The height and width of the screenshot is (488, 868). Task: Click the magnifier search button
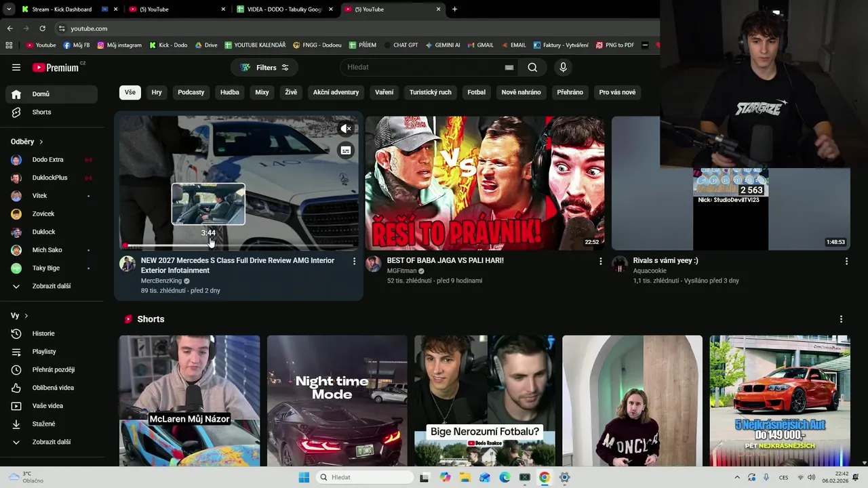click(532, 67)
